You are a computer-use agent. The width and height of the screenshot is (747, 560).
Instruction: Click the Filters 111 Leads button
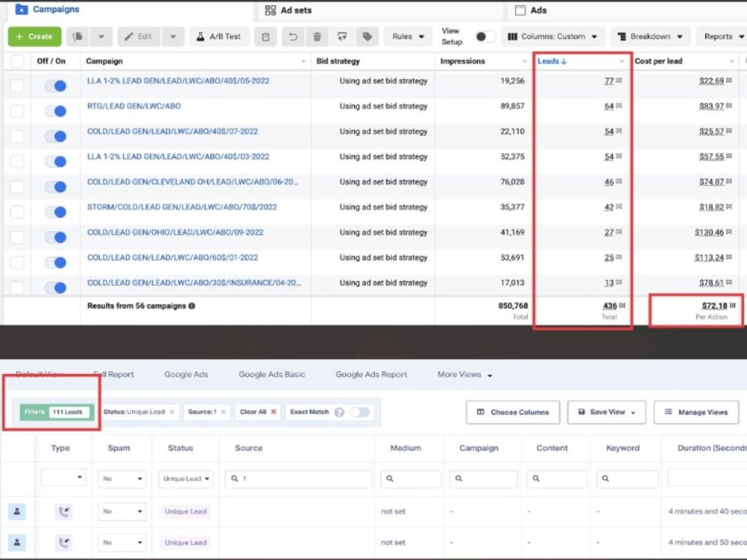pyautogui.click(x=55, y=412)
